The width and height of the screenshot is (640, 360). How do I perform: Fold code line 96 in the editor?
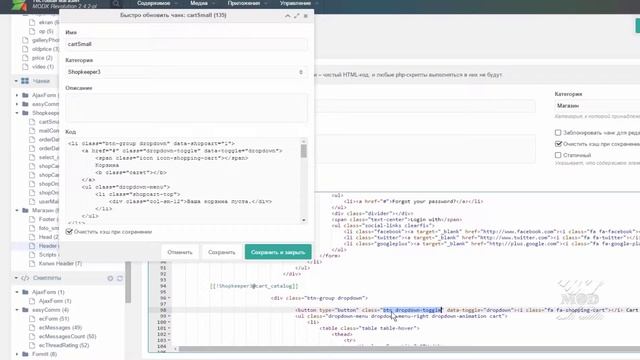point(169,298)
